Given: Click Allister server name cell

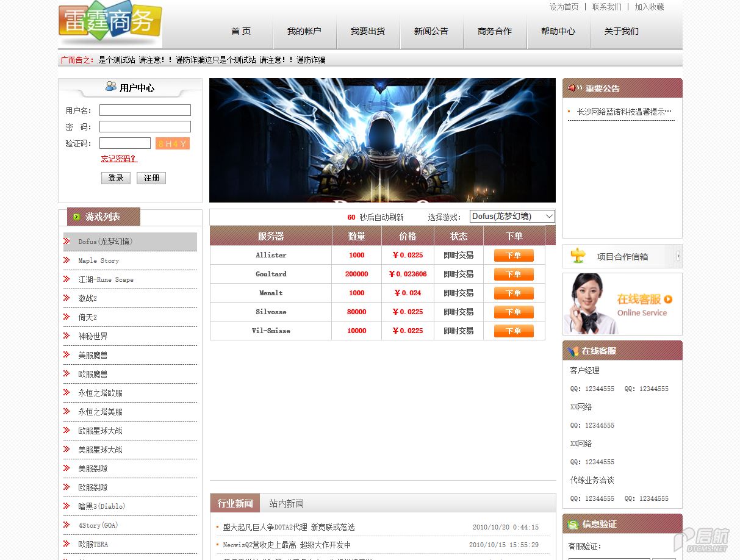Looking at the screenshot, I should pyautogui.click(x=271, y=255).
